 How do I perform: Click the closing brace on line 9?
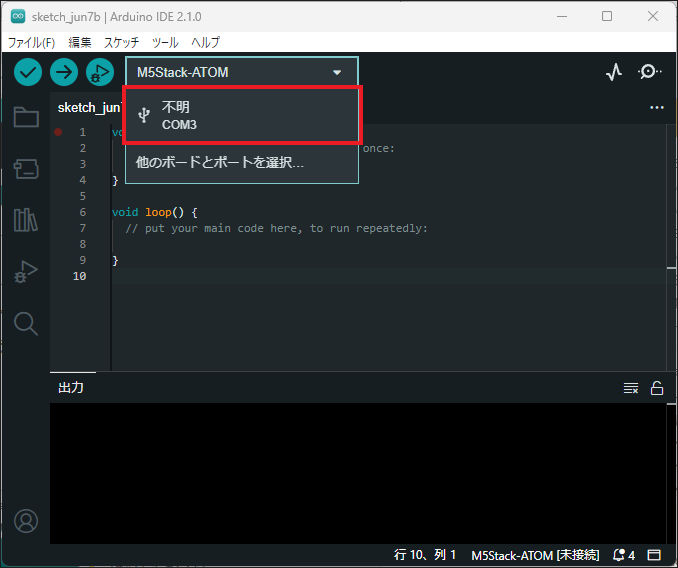115,260
